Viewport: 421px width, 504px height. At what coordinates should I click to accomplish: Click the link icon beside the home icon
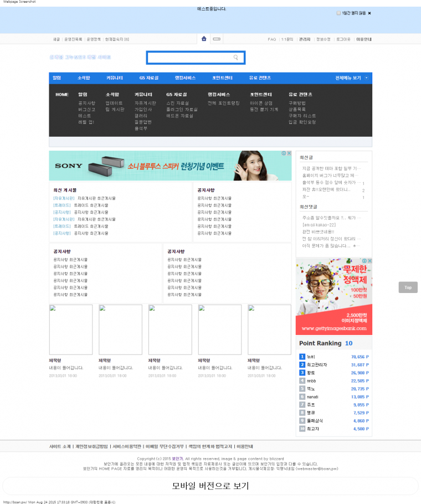point(217,39)
